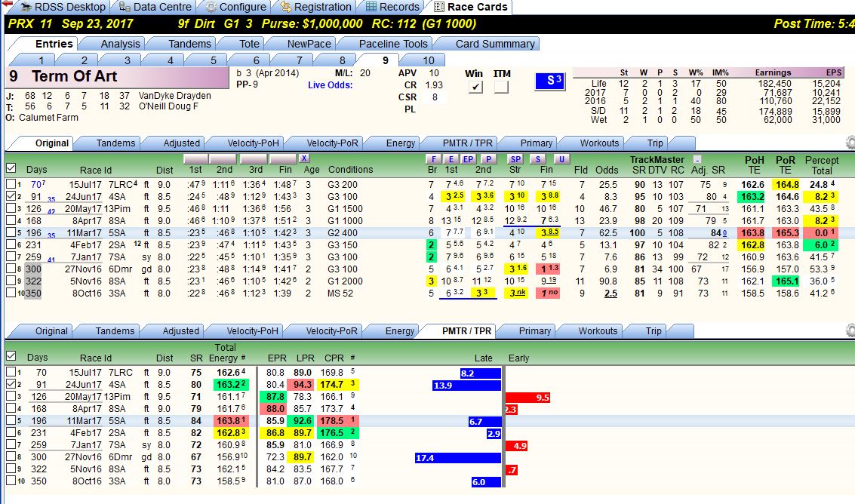The width and height of the screenshot is (855, 504).
Task: Click Live Odds link
Action: [x=330, y=85]
